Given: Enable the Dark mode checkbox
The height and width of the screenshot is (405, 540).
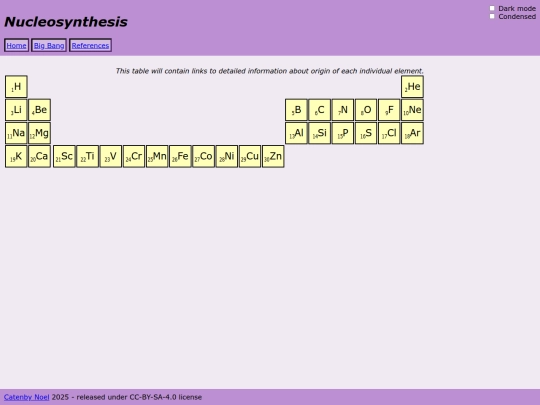Looking at the screenshot, I should pos(492,8).
